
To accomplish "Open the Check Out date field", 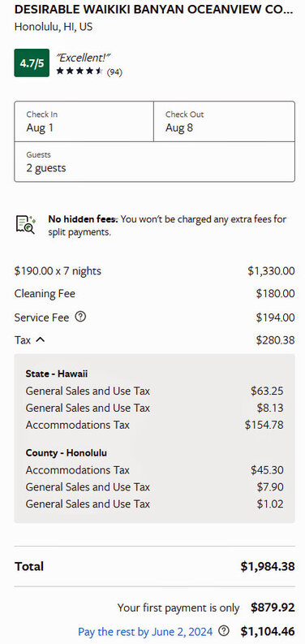I will [x=224, y=122].
